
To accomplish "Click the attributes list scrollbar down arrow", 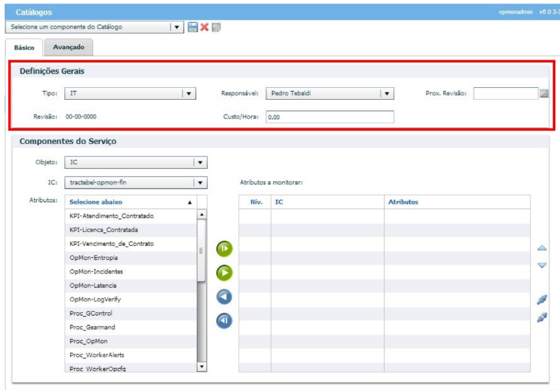I will [x=202, y=367].
